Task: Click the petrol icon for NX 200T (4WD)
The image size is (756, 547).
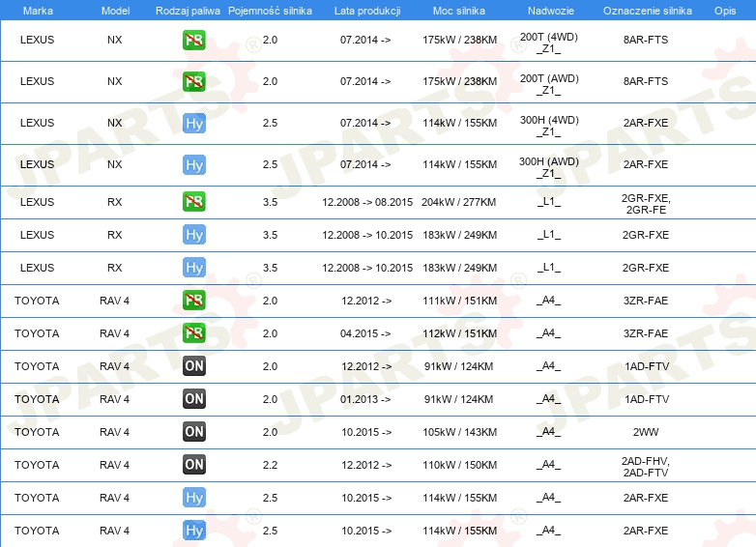Action: 194,41
